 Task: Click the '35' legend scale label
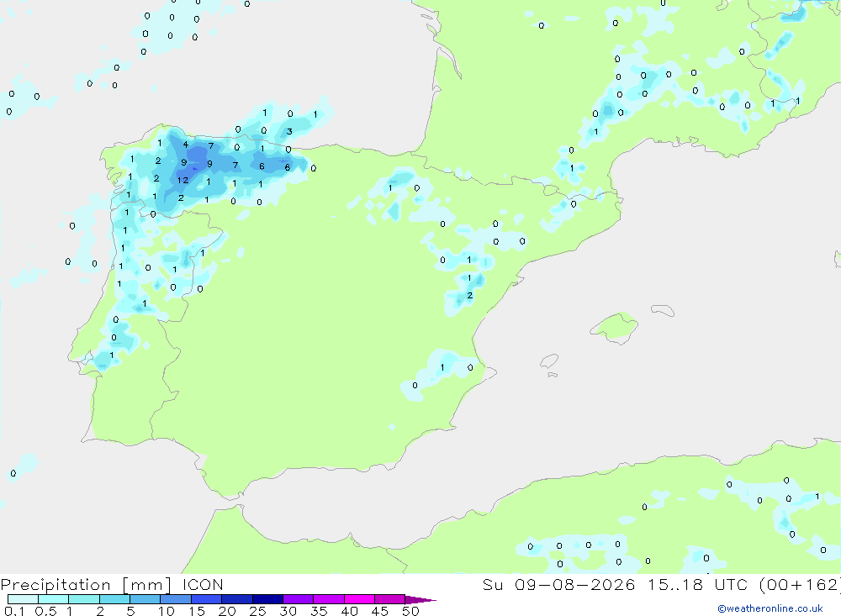pos(319,611)
